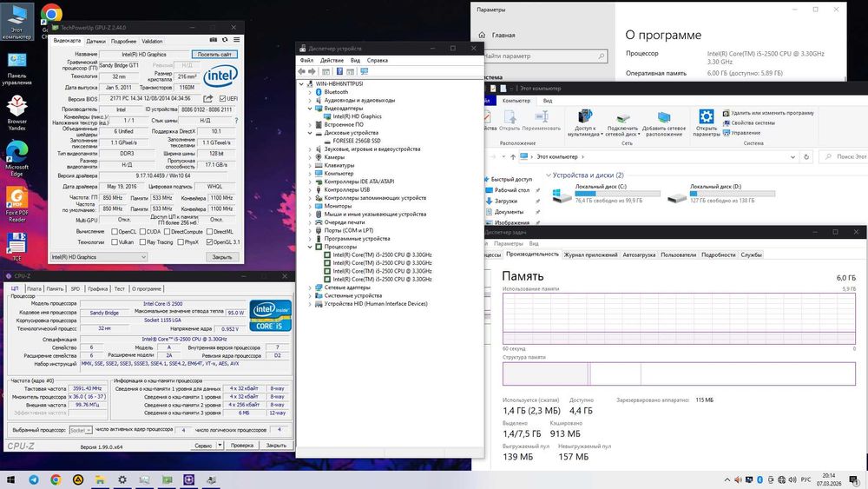
Task: Open the Socket processor dropdown in CPU-Z
Action: 80,430
